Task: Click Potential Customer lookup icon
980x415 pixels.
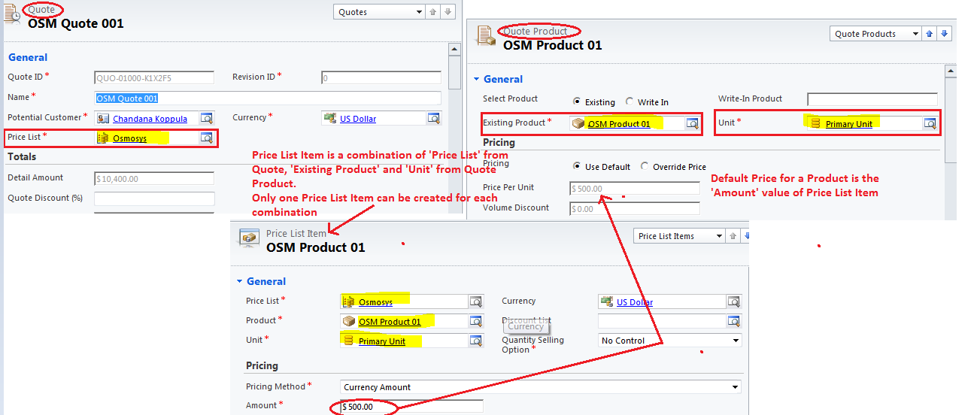Action: coord(206,118)
